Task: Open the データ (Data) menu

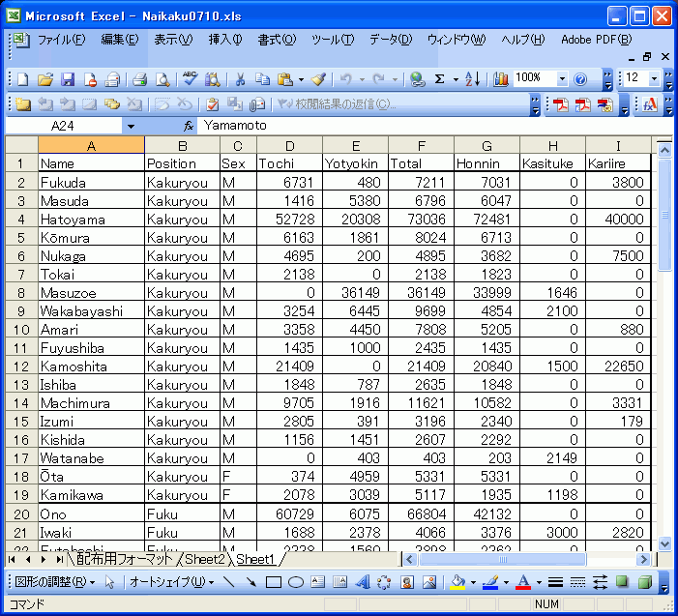Action: [390, 40]
